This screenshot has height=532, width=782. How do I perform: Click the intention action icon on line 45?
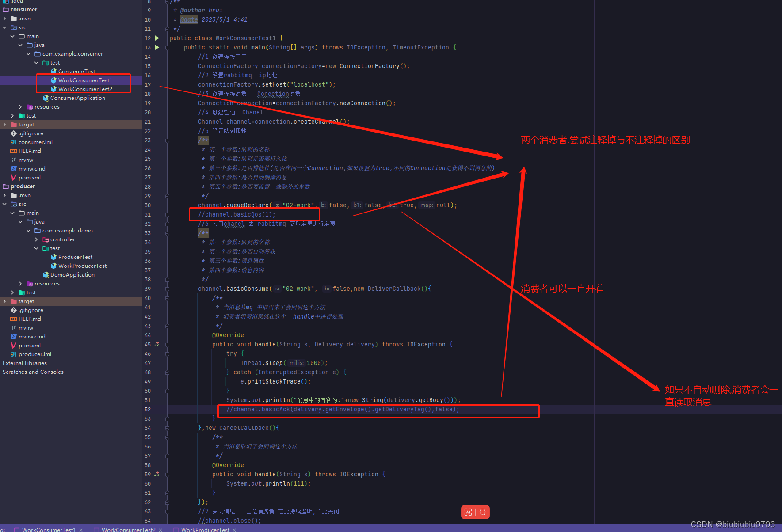[x=156, y=344]
